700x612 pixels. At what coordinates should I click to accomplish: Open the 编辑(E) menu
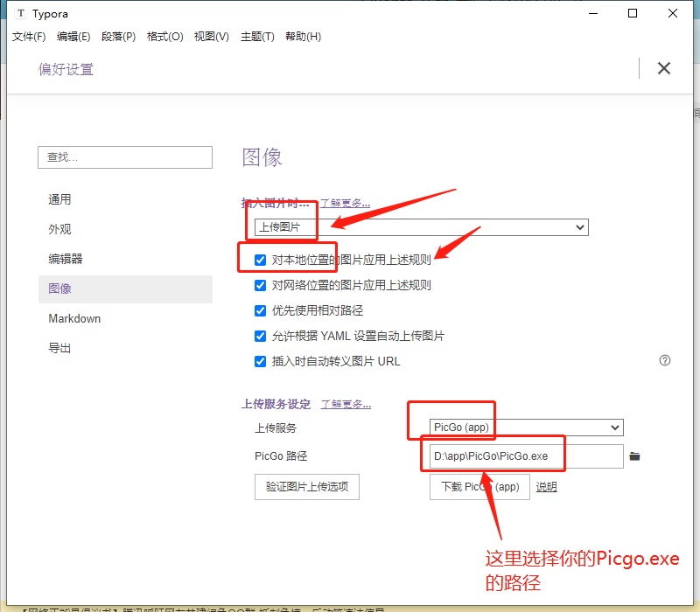pyautogui.click(x=73, y=37)
